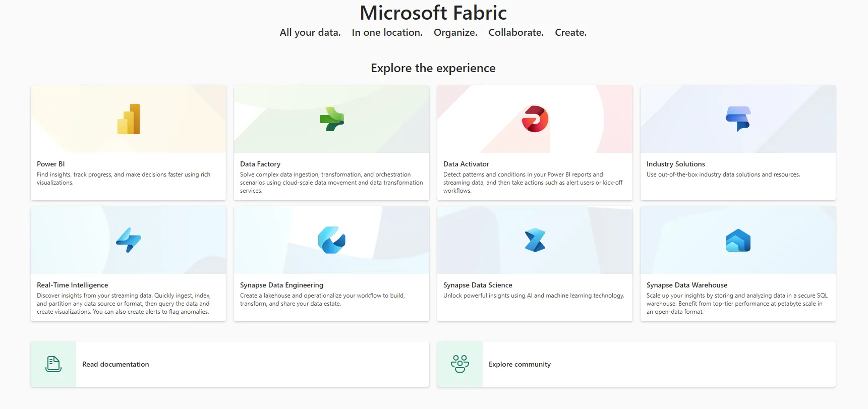This screenshot has width=868, height=409.
Task: Select the Synapse Data Engineering title
Action: 281,285
